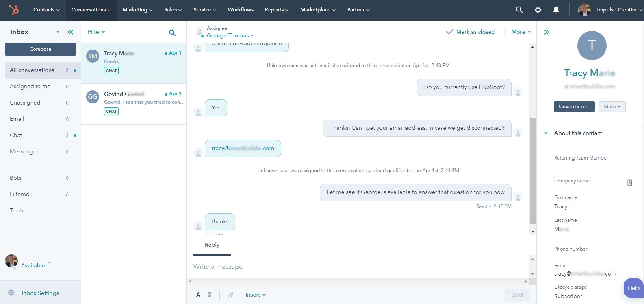Select the Unassigned inbox view

click(25, 103)
